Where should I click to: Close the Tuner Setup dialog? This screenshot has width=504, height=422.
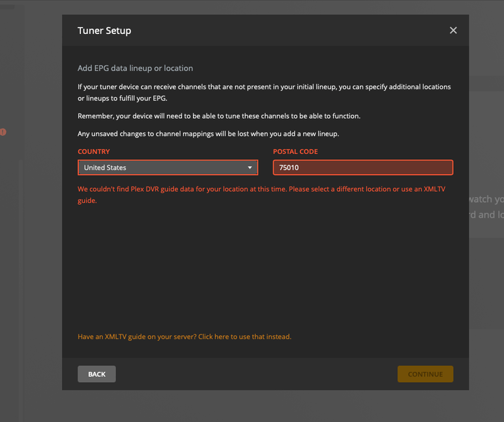point(453,31)
